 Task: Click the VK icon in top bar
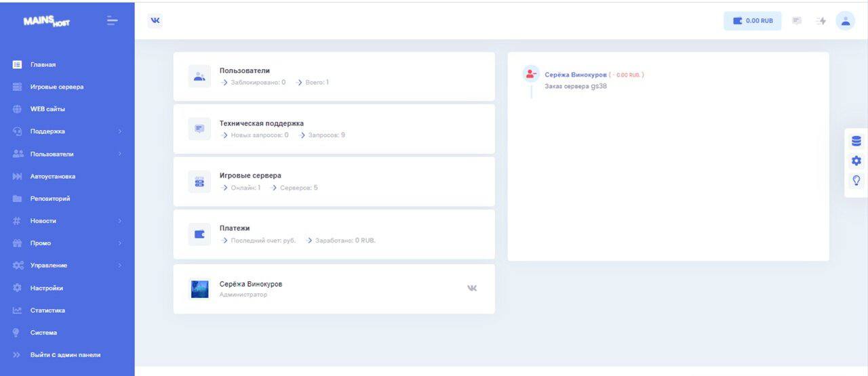(x=155, y=21)
